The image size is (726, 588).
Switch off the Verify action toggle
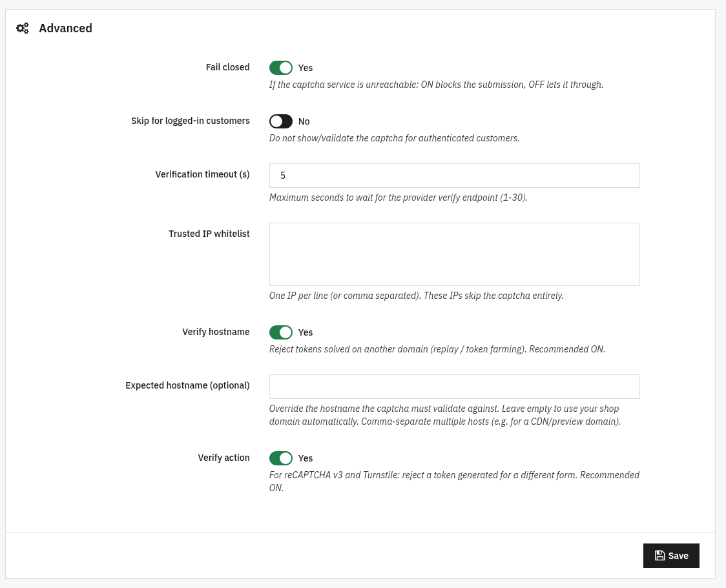pyautogui.click(x=281, y=458)
